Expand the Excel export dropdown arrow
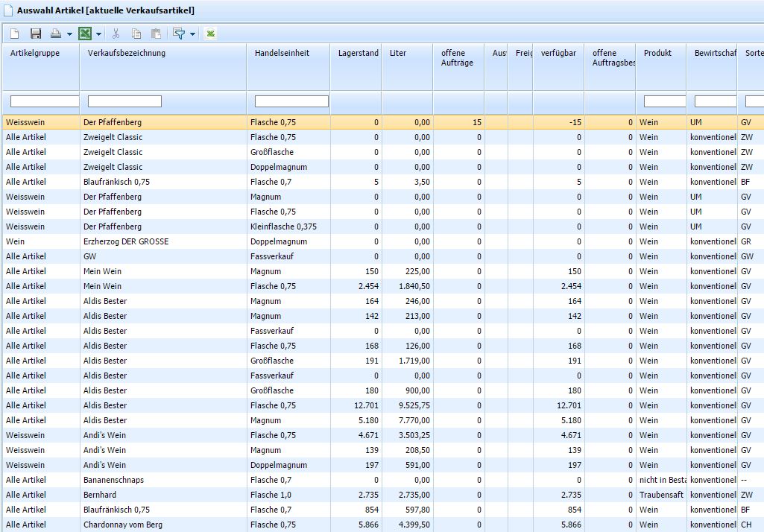 (99, 34)
